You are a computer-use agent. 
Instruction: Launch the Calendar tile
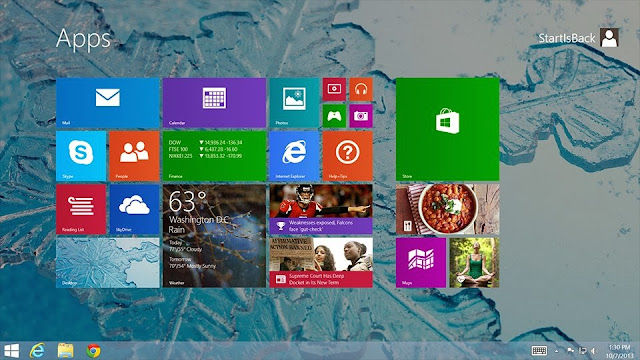tap(214, 103)
